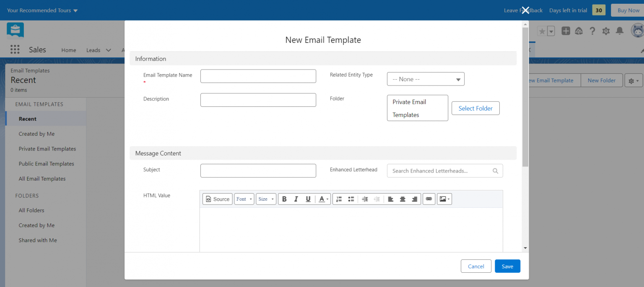The width and height of the screenshot is (644, 287).
Task: Insert a hyperlink in the message body
Action: click(428, 199)
